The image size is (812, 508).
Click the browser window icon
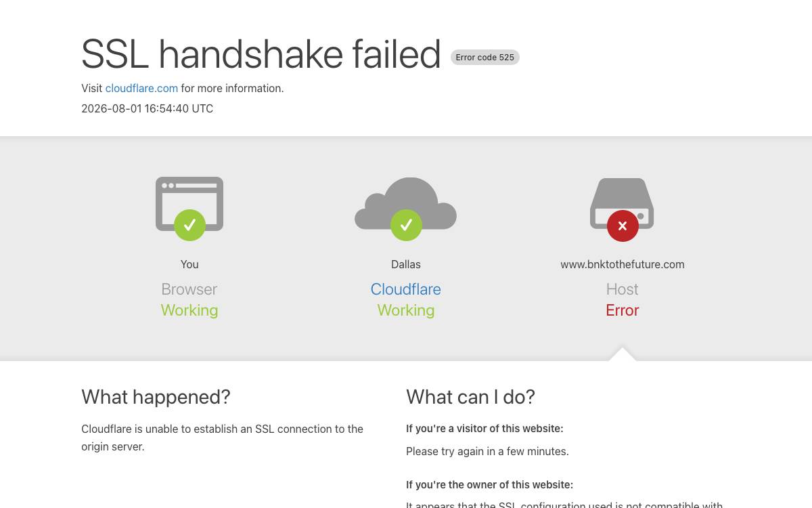[189, 204]
